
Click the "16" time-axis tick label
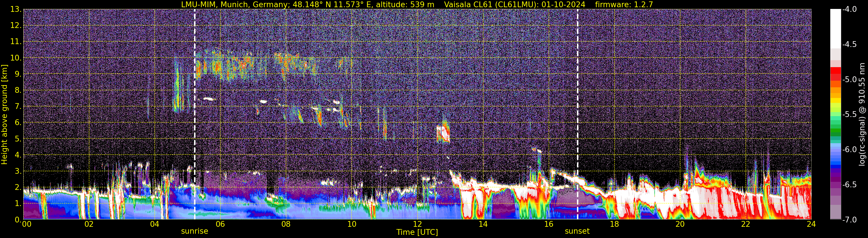coord(548,224)
